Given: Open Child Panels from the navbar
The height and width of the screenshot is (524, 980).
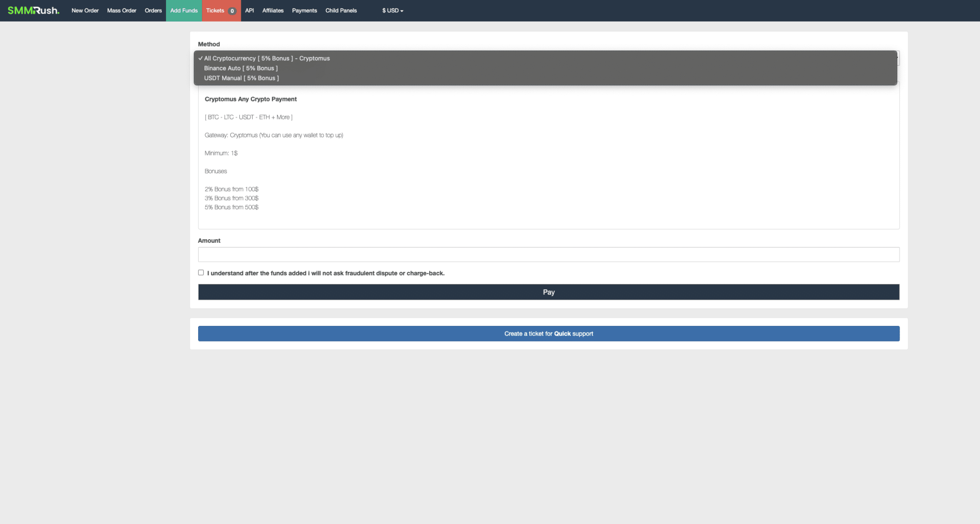Looking at the screenshot, I should [341, 11].
